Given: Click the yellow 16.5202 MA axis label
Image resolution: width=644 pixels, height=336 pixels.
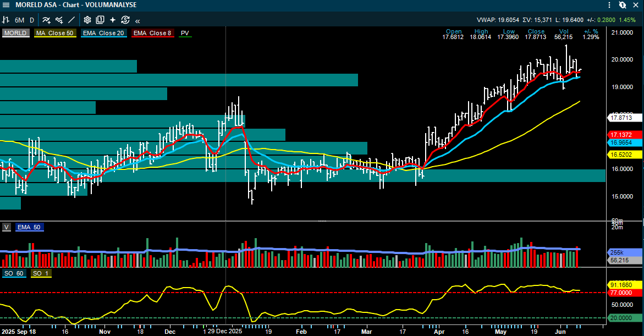Looking at the screenshot, I should point(624,155).
